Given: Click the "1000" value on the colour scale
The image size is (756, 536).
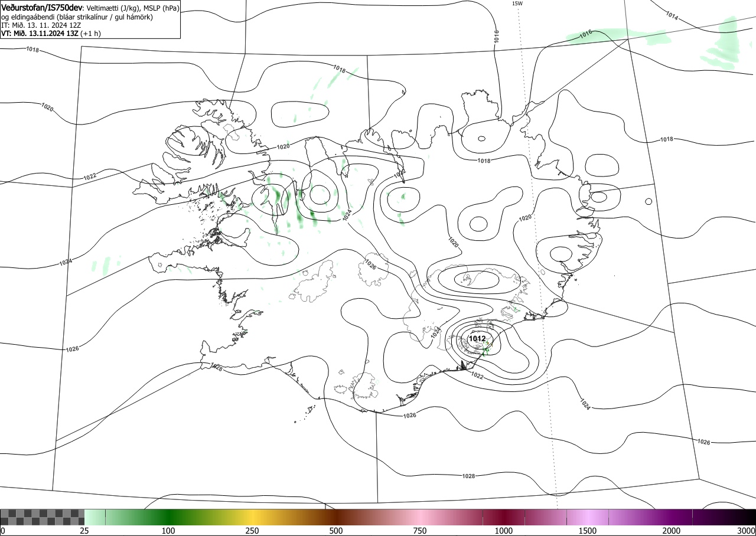Looking at the screenshot, I should click(x=504, y=531).
